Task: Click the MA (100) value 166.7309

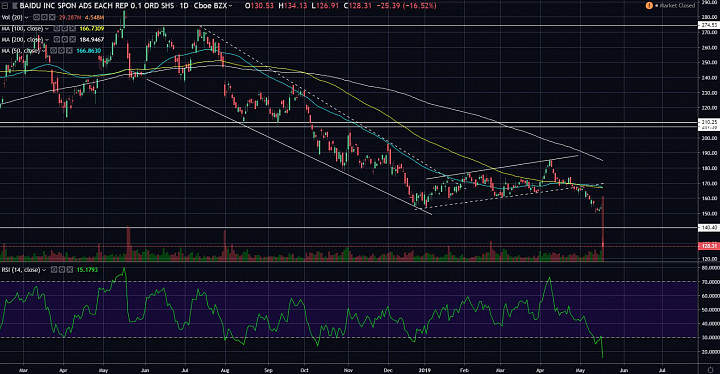Action: pyautogui.click(x=92, y=28)
